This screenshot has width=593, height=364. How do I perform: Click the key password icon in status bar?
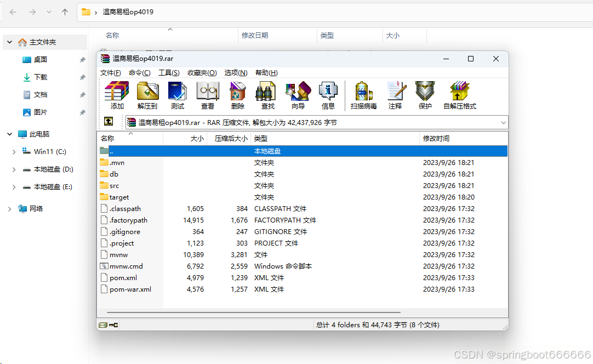pos(113,325)
